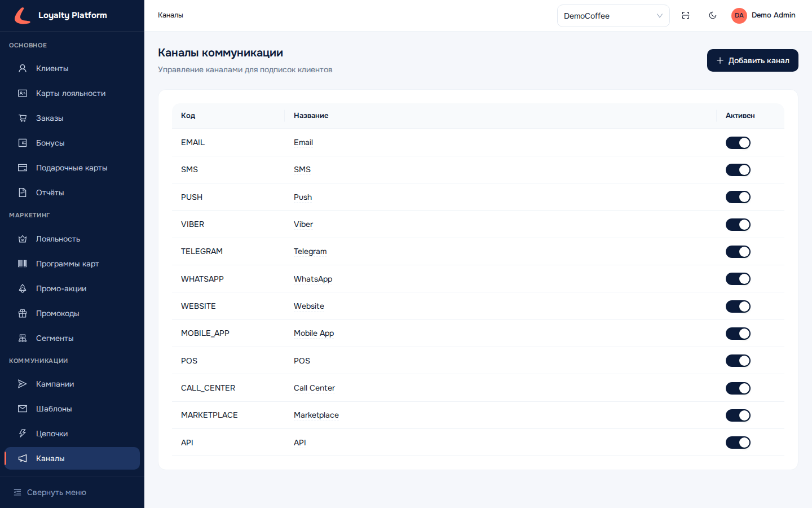Click the Карты лояльности card icon

coord(23,93)
